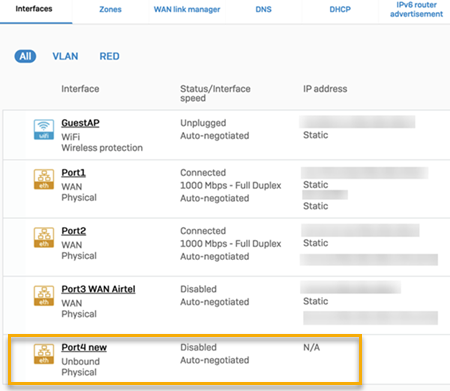
Task: Switch to the Zones tab
Action: coord(110,9)
